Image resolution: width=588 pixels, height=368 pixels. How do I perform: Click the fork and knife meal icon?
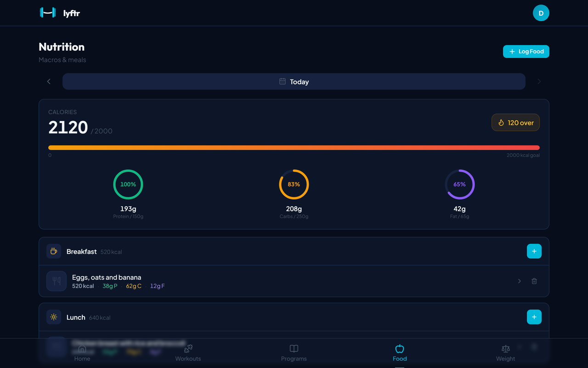tap(57, 281)
